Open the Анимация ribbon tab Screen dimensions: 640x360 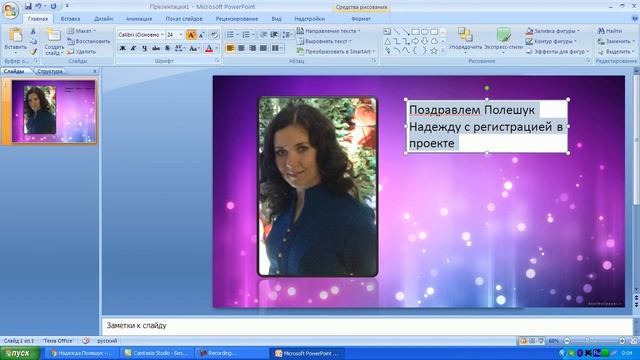139,19
